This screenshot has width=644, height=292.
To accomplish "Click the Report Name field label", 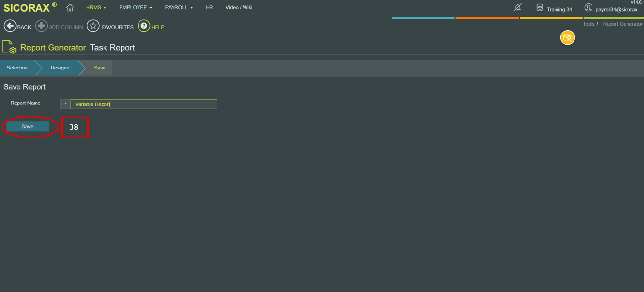I will click(26, 103).
